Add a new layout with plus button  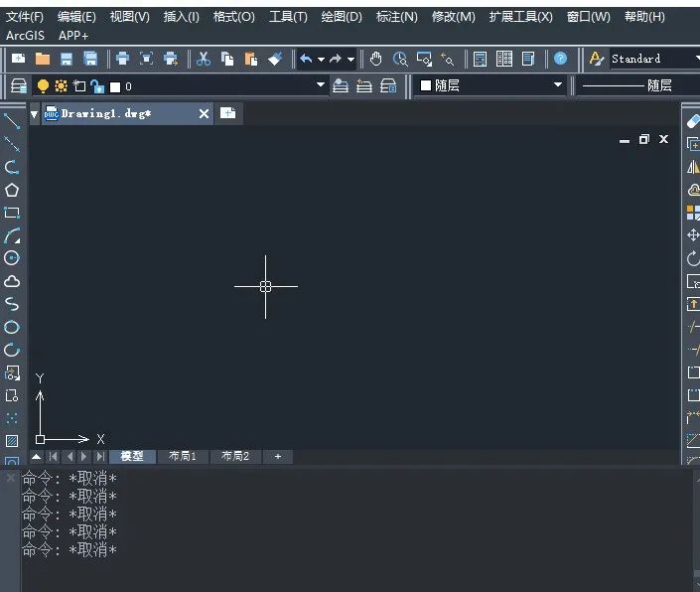coord(278,456)
